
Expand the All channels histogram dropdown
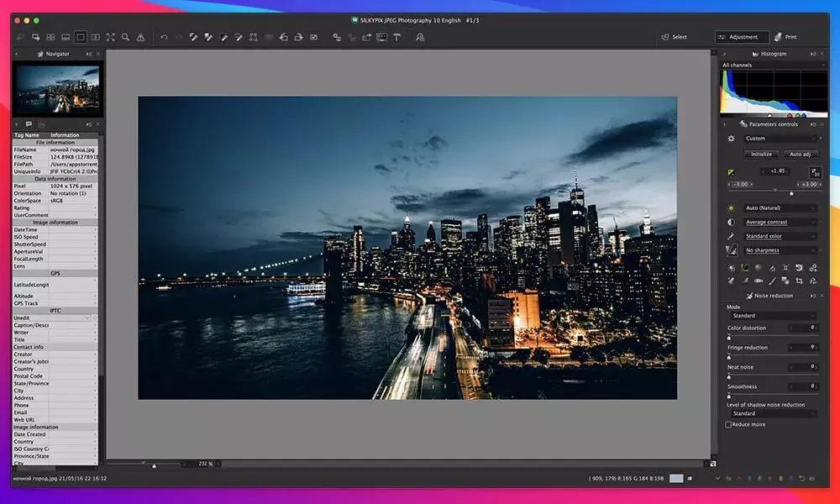773,65
